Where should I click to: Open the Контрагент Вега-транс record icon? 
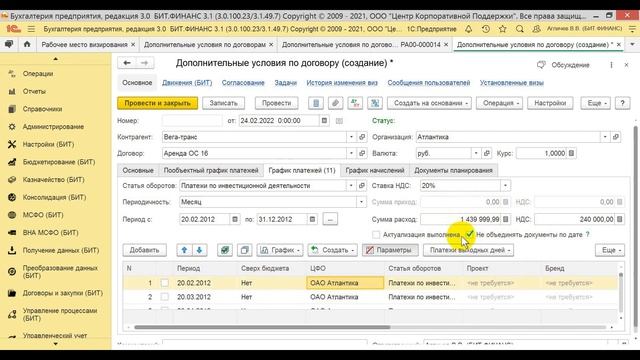[x=362, y=137]
